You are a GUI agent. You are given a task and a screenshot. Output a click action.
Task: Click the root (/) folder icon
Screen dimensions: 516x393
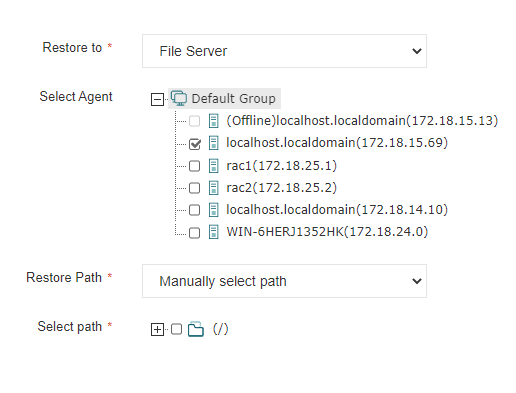click(196, 329)
